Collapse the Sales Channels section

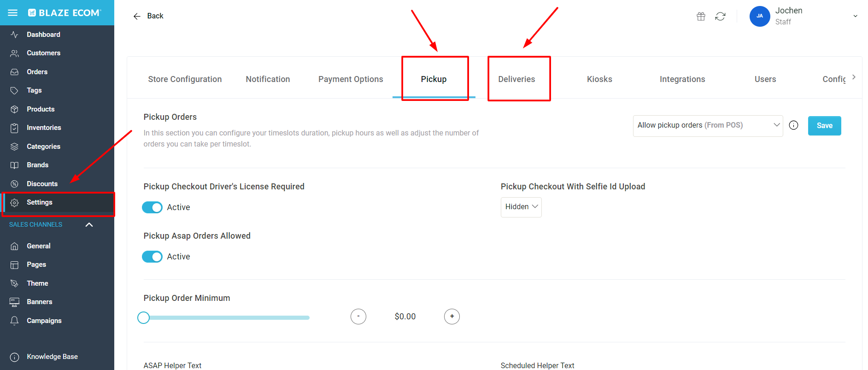(89, 225)
